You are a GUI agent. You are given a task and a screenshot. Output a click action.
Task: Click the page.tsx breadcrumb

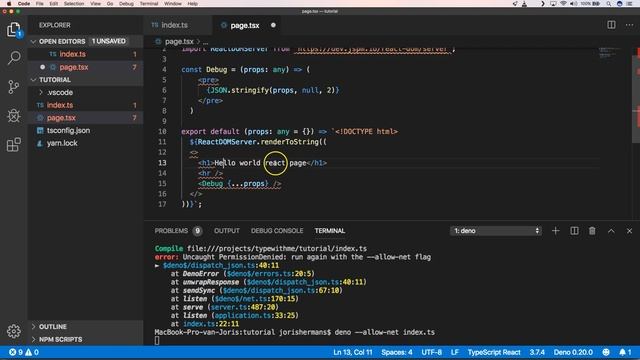[x=179, y=42]
